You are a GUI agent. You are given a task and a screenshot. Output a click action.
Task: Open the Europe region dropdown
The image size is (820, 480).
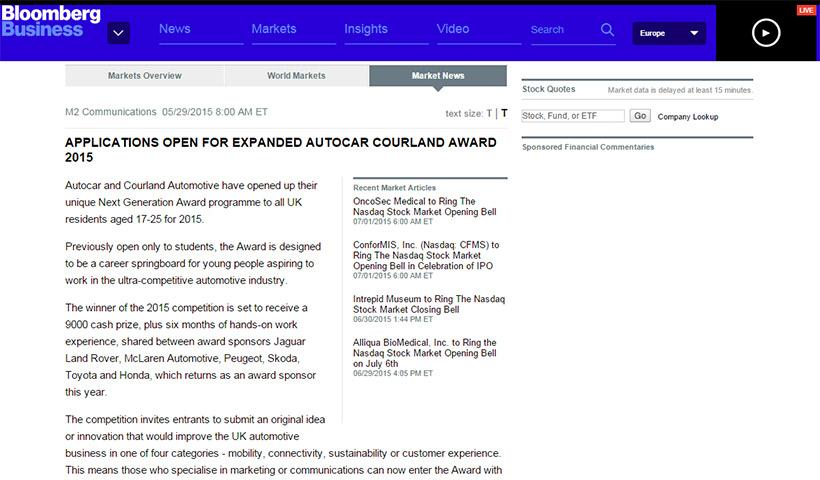[x=669, y=33]
